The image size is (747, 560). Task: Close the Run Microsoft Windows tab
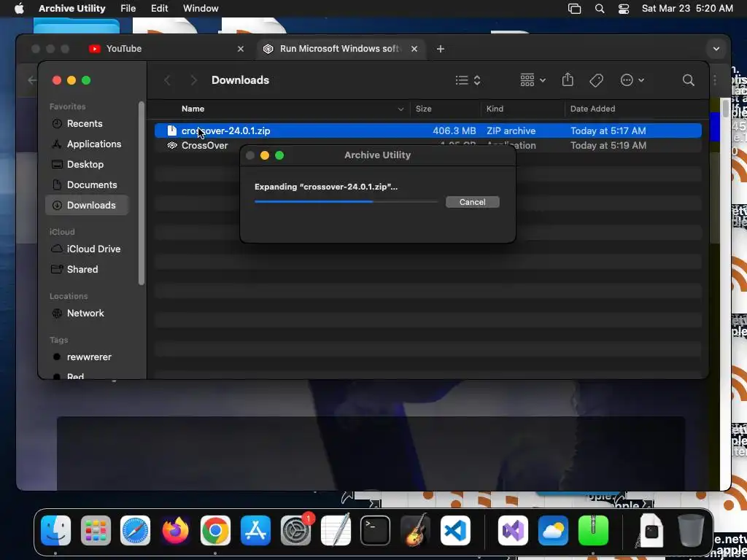[414, 49]
